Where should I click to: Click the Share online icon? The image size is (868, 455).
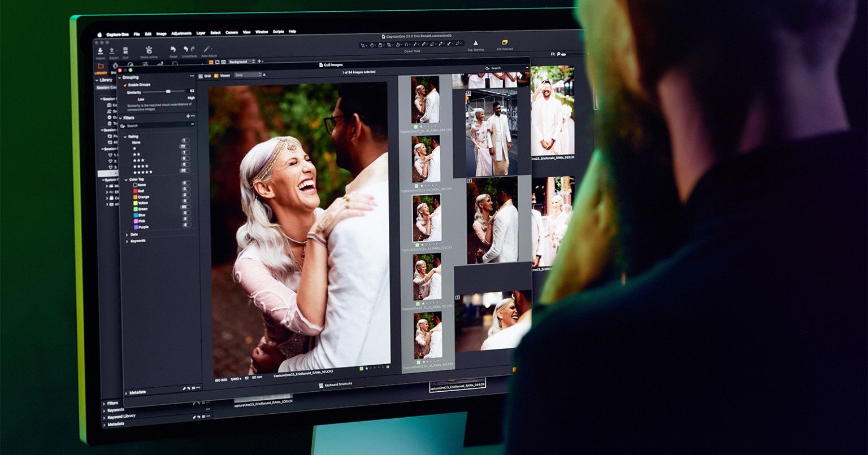[x=149, y=50]
